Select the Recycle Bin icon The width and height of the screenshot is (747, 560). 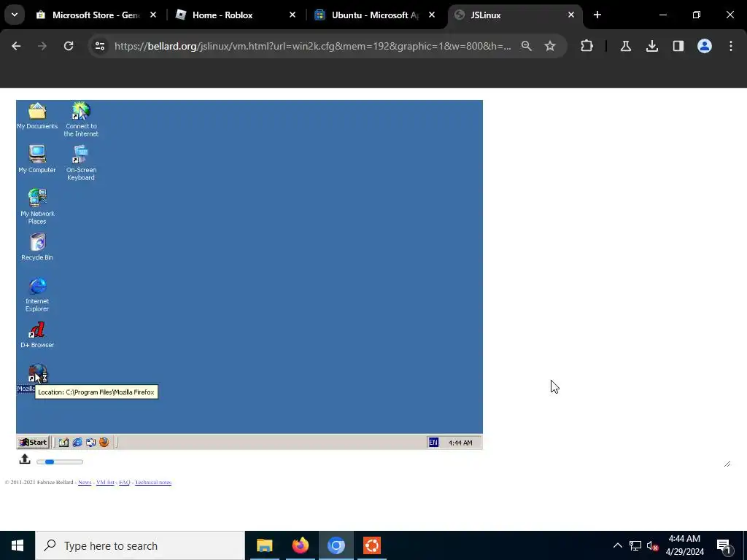(x=37, y=247)
